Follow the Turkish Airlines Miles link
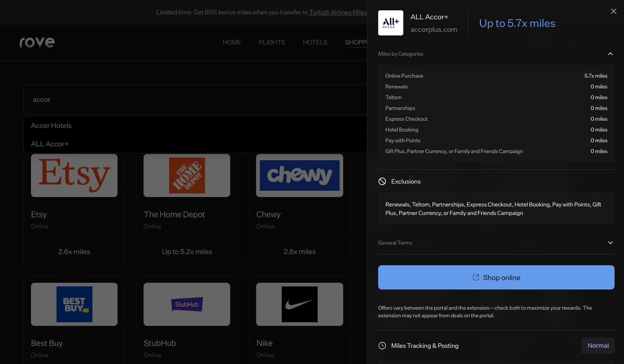Image resolution: width=624 pixels, height=364 pixels. [x=338, y=12]
